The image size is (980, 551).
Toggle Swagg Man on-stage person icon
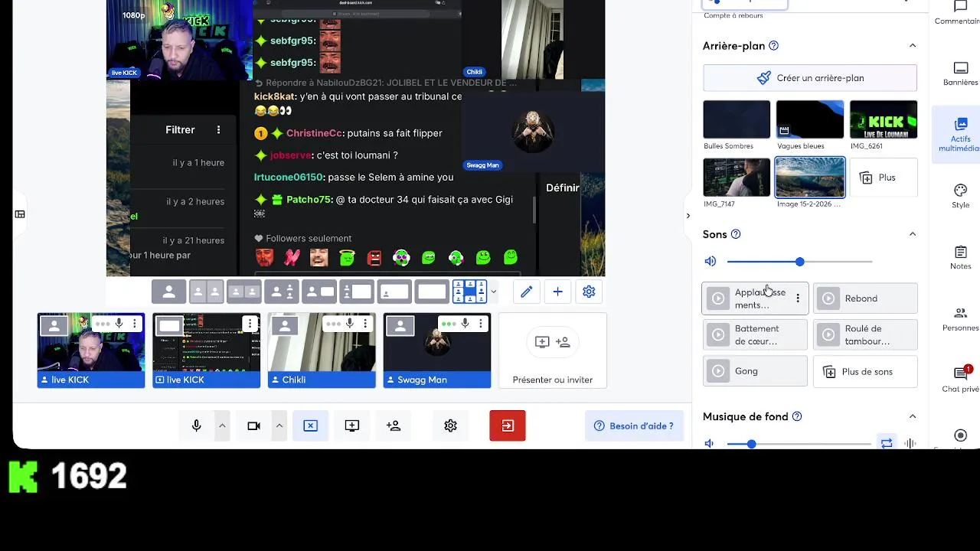pyautogui.click(x=400, y=327)
